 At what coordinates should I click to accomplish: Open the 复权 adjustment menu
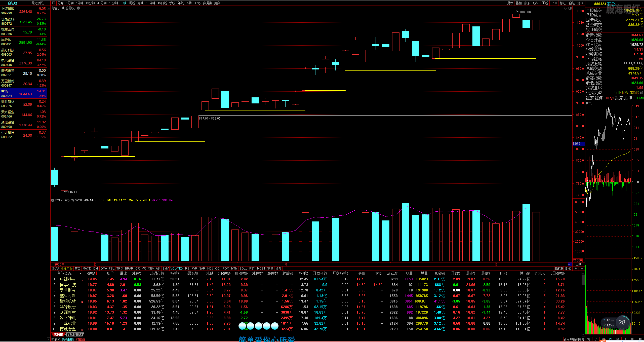pos(510,3)
